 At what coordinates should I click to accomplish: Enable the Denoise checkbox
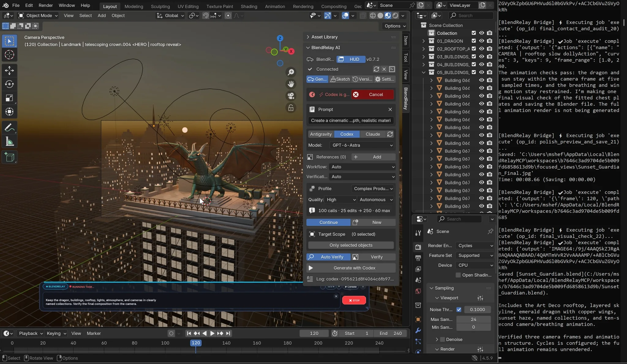pyautogui.click(x=442, y=340)
